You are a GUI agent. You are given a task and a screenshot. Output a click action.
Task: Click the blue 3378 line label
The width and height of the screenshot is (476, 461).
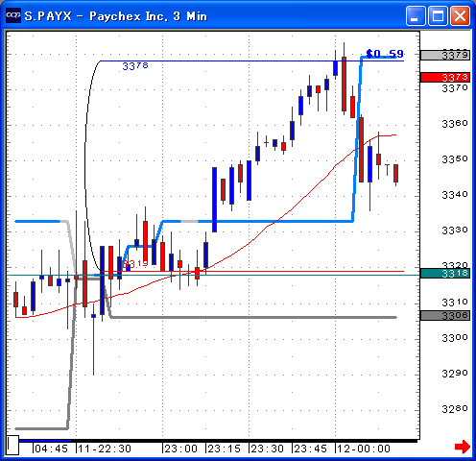[135, 66]
